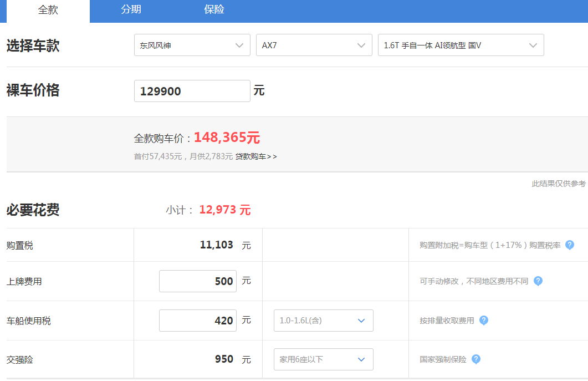588x381 pixels.
Task: Click the 此结果仅供参考 disclaimer text
Action: pos(559,184)
